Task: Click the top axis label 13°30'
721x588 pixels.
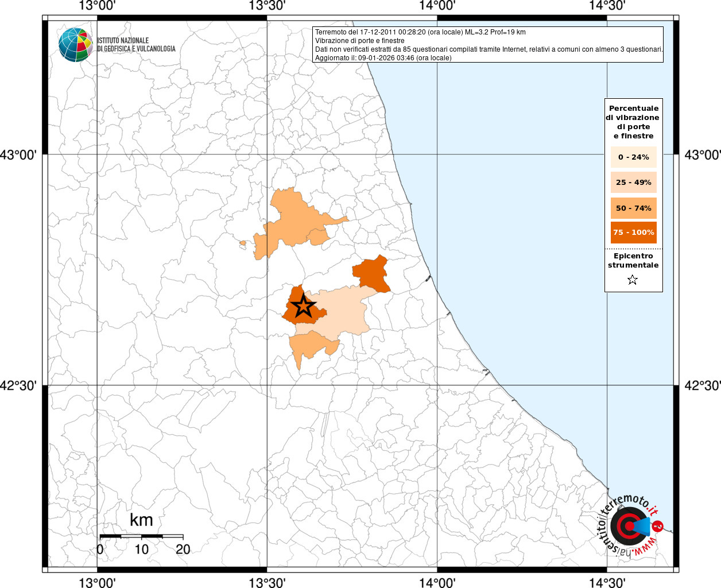Action: click(x=268, y=6)
